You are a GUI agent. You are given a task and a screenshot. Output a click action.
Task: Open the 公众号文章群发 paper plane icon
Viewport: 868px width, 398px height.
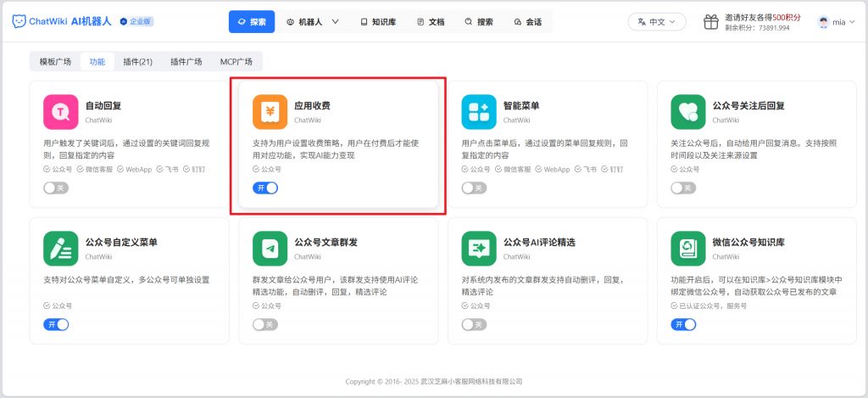(270, 249)
